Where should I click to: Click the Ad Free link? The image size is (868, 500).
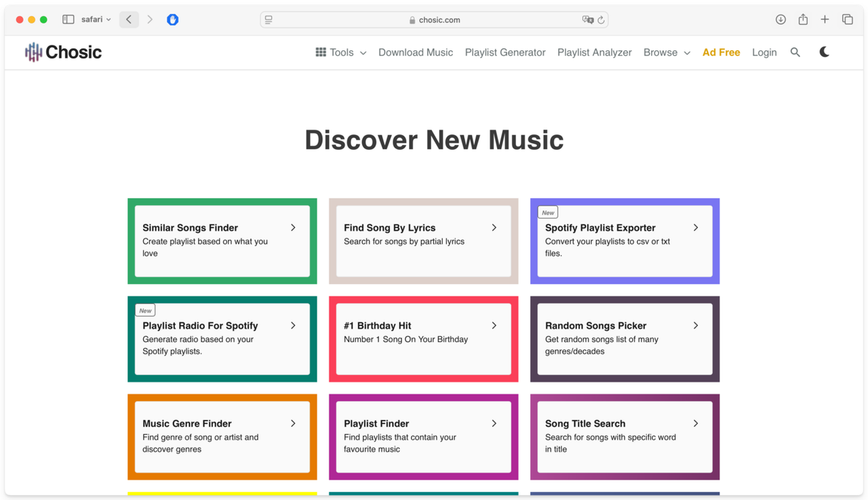click(721, 52)
